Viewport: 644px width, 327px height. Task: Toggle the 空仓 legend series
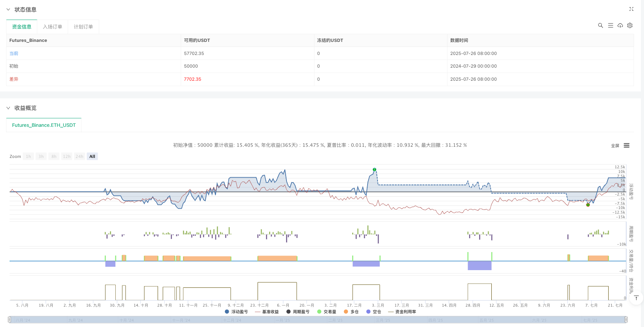[x=374, y=312]
